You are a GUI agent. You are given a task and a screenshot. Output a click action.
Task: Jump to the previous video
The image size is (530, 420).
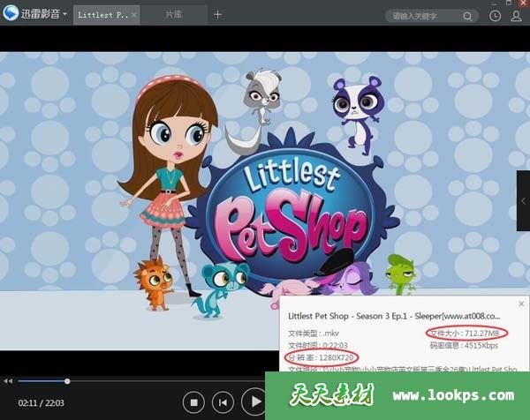225,402
